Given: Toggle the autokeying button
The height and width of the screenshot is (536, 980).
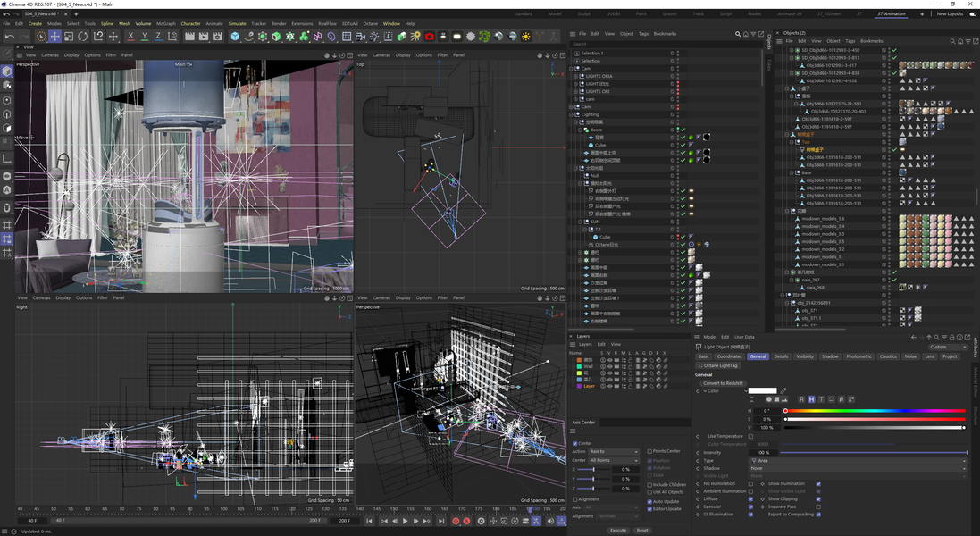Looking at the screenshot, I should tap(467, 521).
